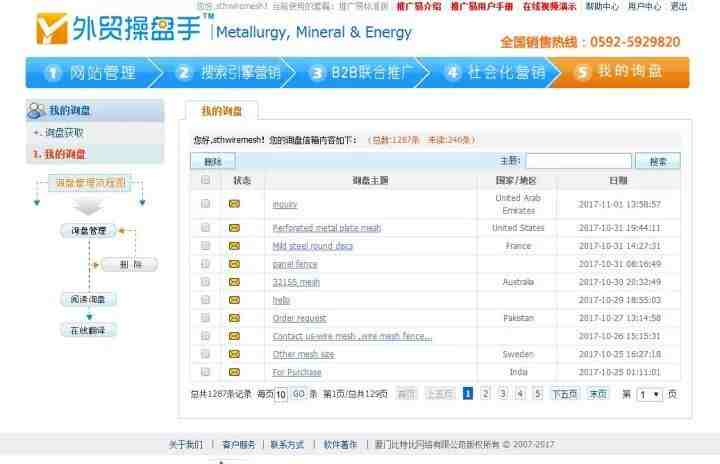Viewport: 720px width, 464px height.
Task: Tick the select-all checkbox in the table header
Action: click(205, 181)
